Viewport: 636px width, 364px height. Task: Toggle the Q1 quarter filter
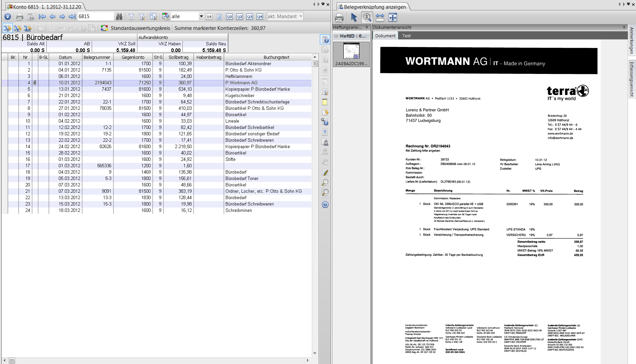click(x=229, y=16)
